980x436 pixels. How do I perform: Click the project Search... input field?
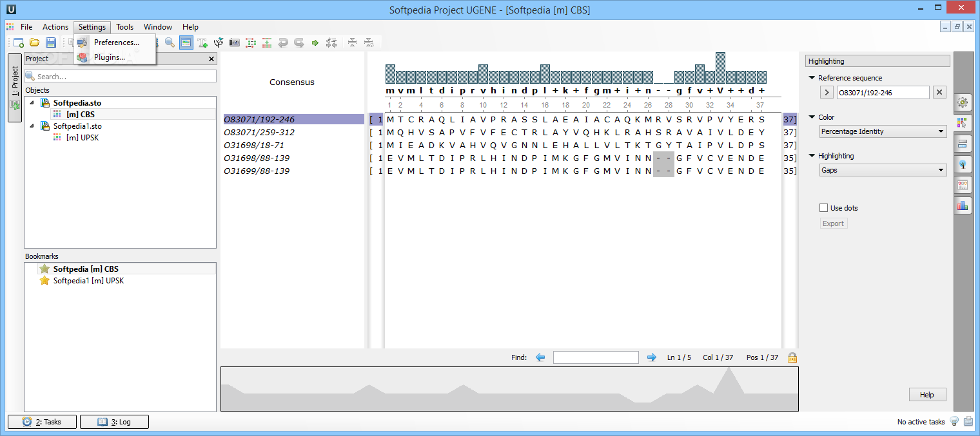[x=121, y=76]
